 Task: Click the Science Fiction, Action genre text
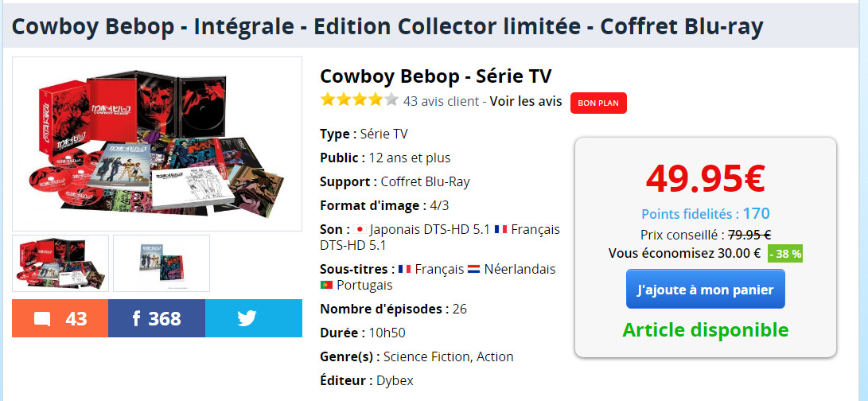tap(449, 356)
